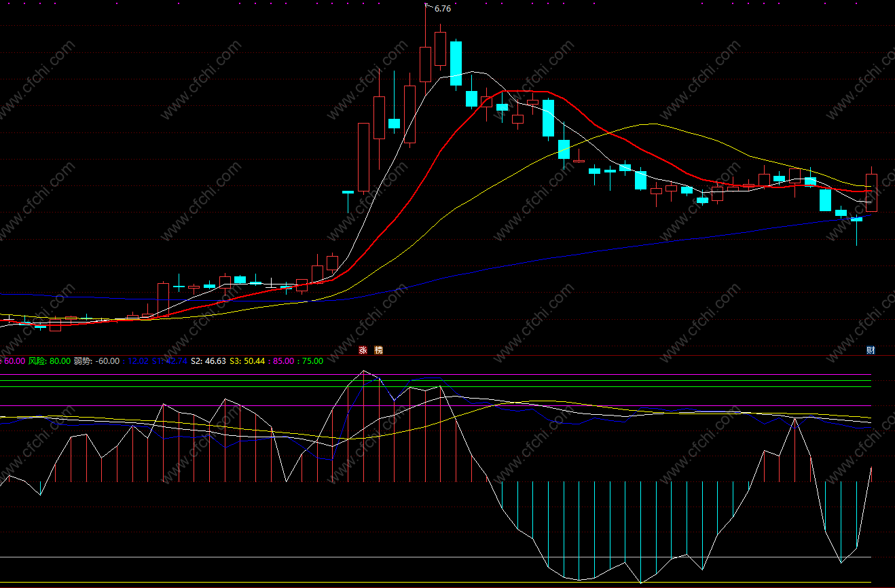Select the 风险: 80.00 indicator label
Screen dimensions: 895x588
(49, 361)
